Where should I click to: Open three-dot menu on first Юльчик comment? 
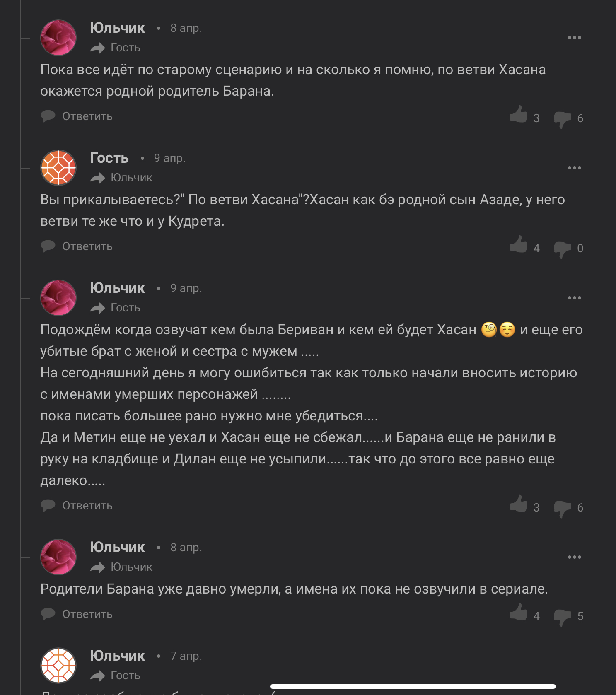pos(574,38)
